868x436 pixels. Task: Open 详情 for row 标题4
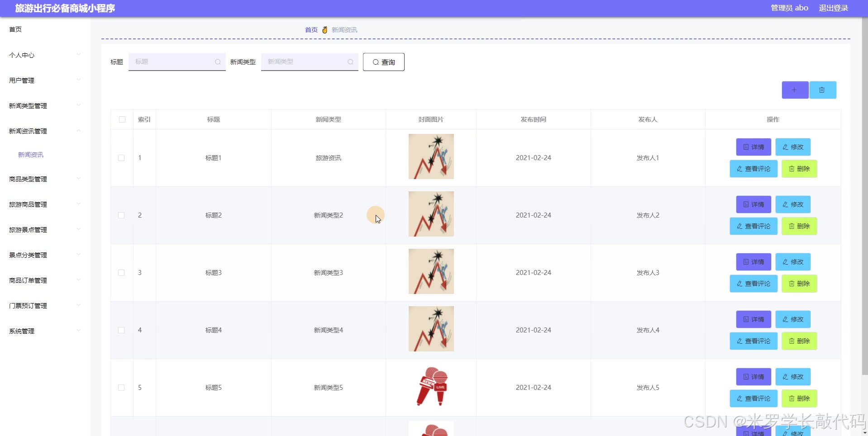754,319
